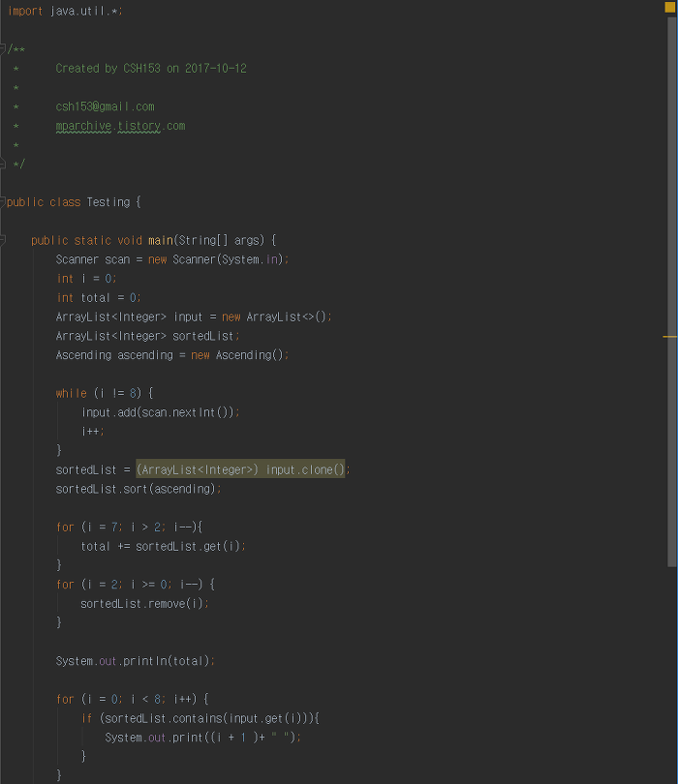This screenshot has width=678, height=784.
Task: Click the 'ArrayList<Integer> input' declaration line
Action: click(x=194, y=317)
